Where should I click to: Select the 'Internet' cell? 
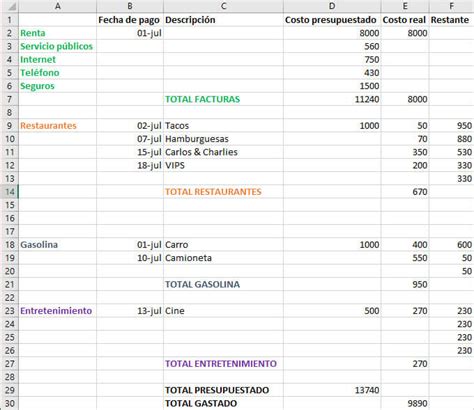tap(57, 59)
